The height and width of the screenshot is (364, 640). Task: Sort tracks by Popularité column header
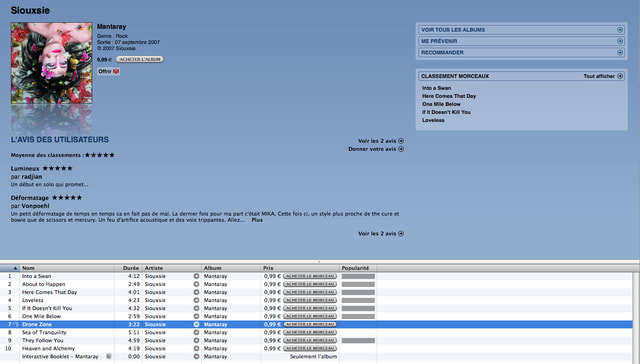tap(358, 268)
